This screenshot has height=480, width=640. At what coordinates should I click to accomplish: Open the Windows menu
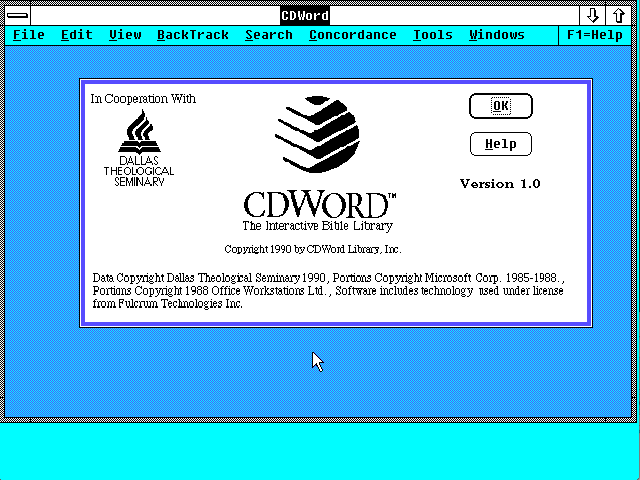pyautogui.click(x=497, y=35)
